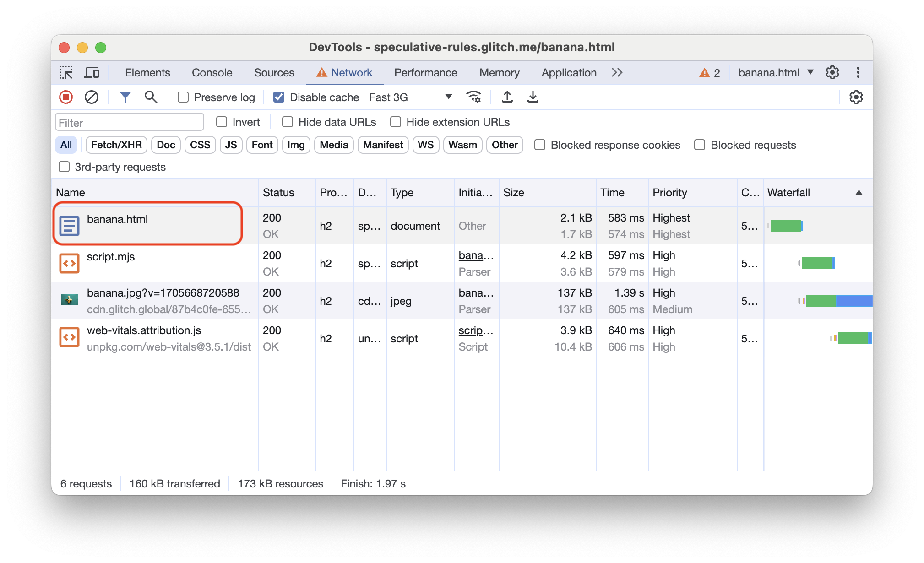Expand the more DevTools panels chevron
Viewport: 924px width, 563px height.
[x=617, y=72]
